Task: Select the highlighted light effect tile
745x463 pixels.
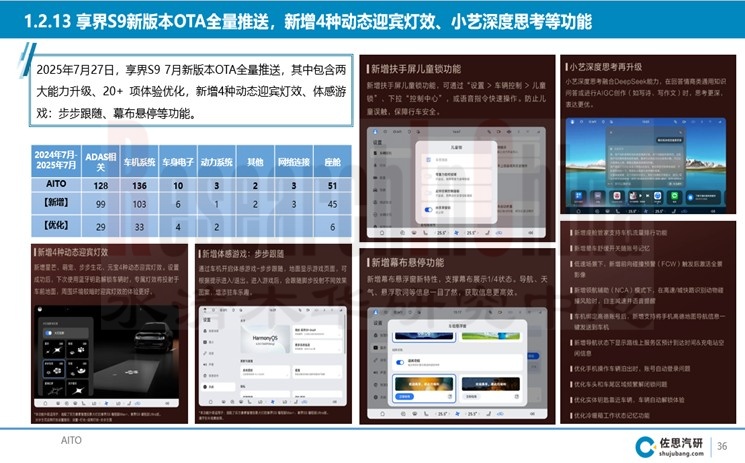Action: pos(55,369)
